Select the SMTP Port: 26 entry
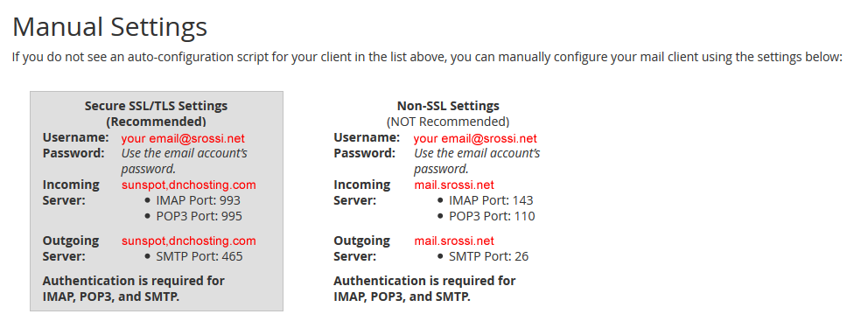 tap(489, 256)
